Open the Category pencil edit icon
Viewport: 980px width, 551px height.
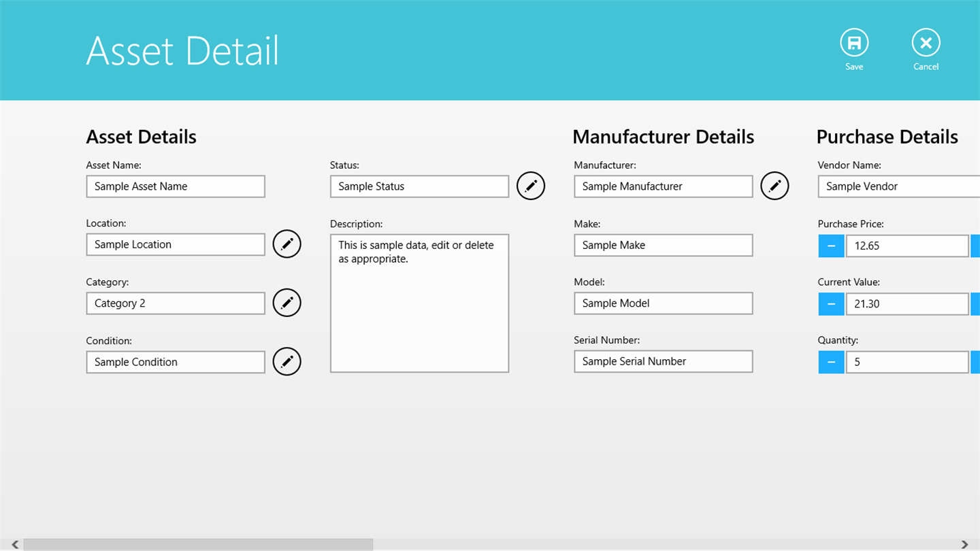[287, 302]
